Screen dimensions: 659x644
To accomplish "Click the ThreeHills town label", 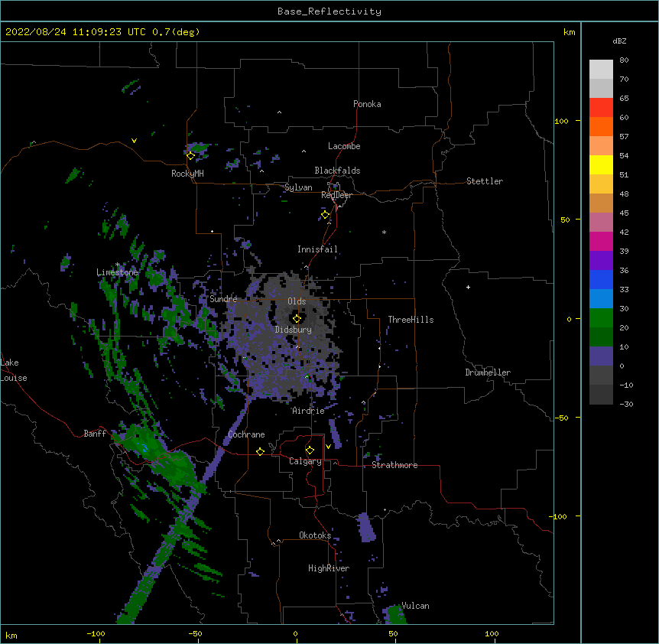I will tap(411, 320).
